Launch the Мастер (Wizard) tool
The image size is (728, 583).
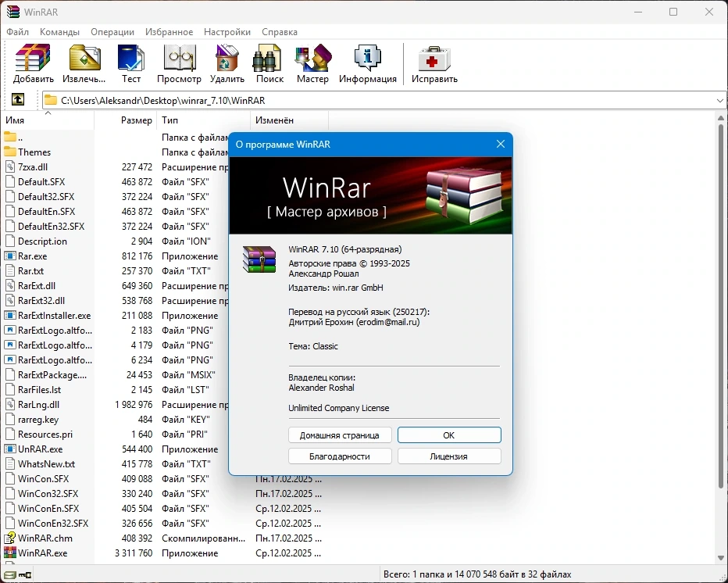tap(312, 63)
